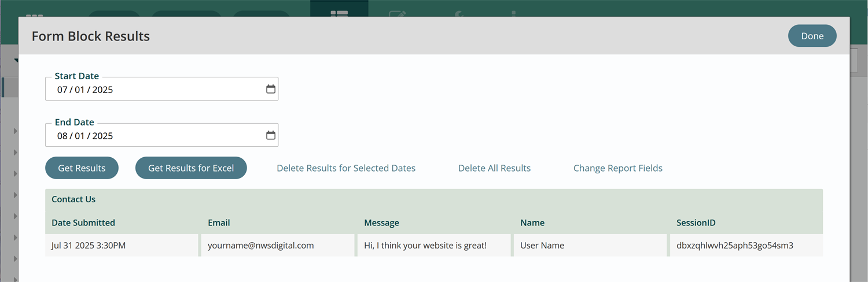Select the SessionID column header
Image resolution: width=868 pixels, height=282 pixels.
(x=695, y=222)
